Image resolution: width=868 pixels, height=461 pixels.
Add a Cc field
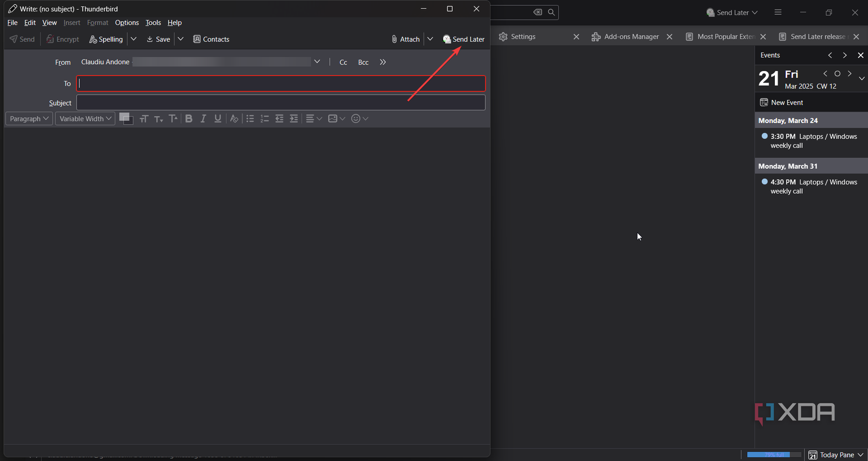344,62
